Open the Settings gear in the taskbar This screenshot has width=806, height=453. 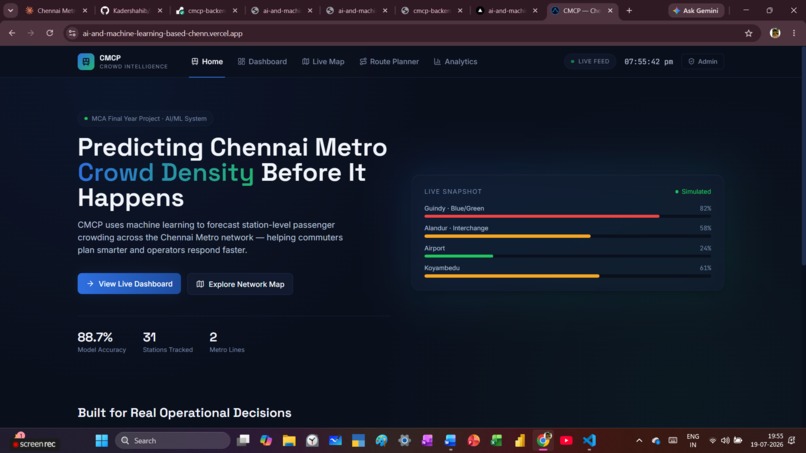(405, 441)
